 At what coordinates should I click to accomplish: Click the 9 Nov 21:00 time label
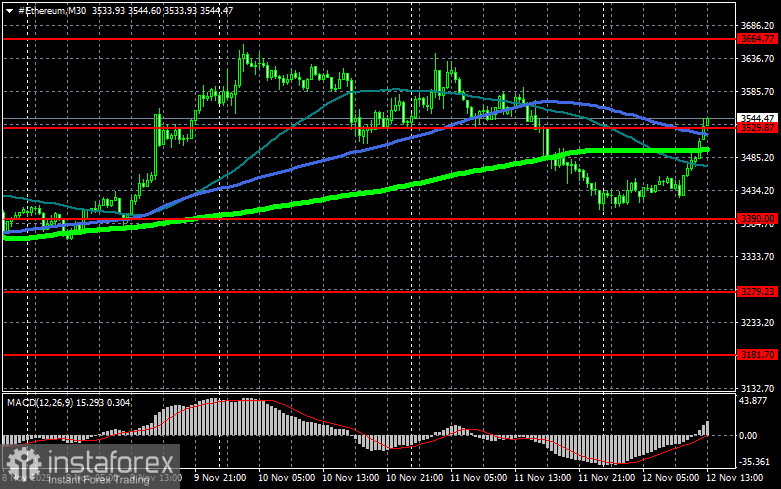coord(220,478)
